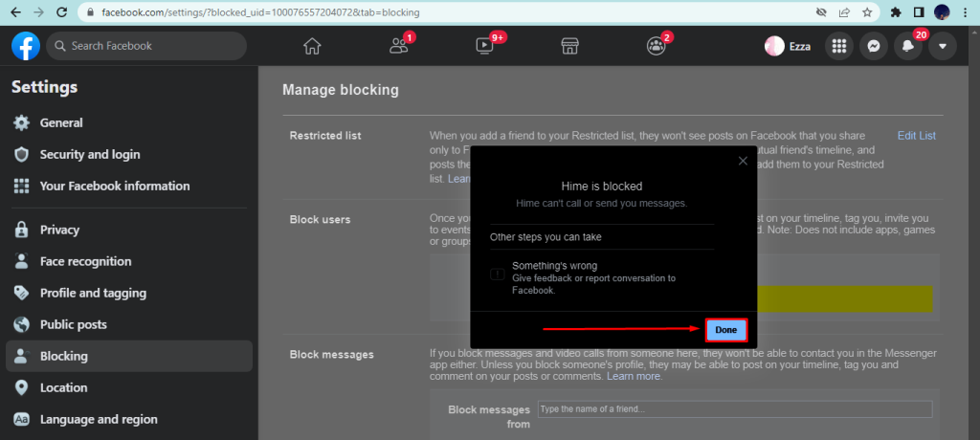Screen dimensions: 980x440
Task: Reload the page
Action: [x=61, y=11]
